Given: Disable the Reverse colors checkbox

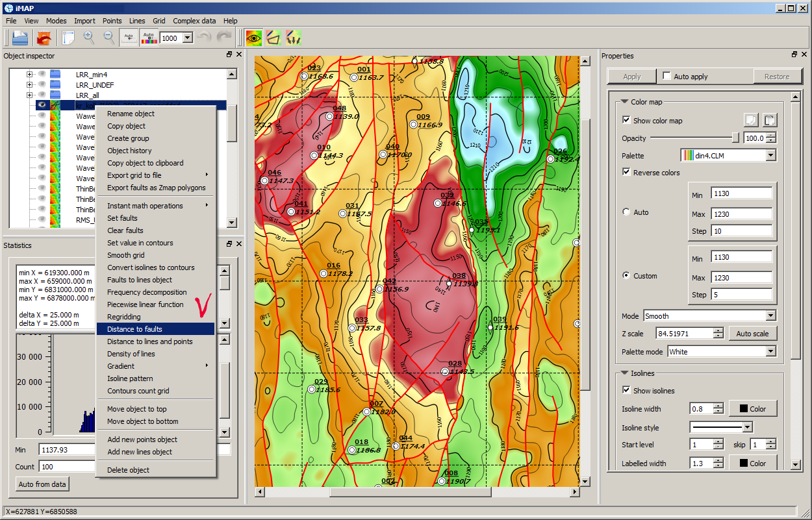Looking at the screenshot, I should click(x=626, y=173).
